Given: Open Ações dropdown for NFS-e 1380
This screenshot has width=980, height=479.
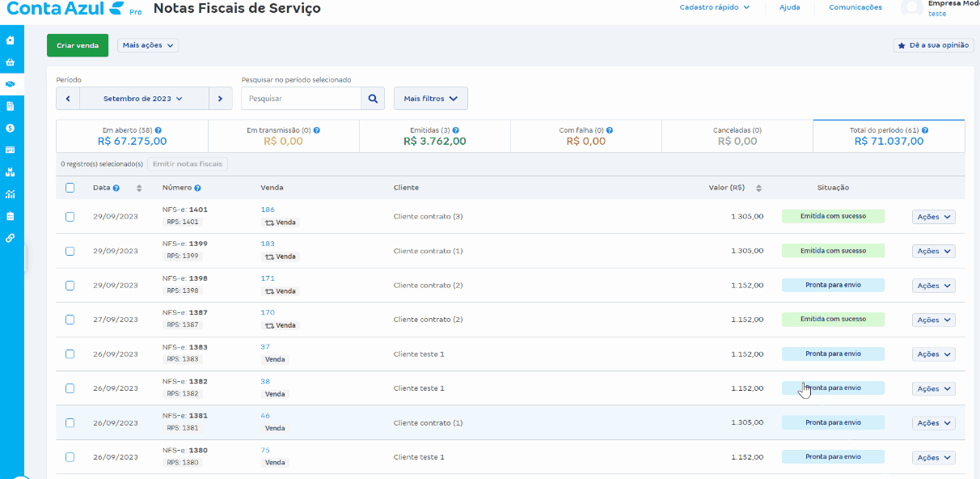Looking at the screenshot, I should pos(934,457).
